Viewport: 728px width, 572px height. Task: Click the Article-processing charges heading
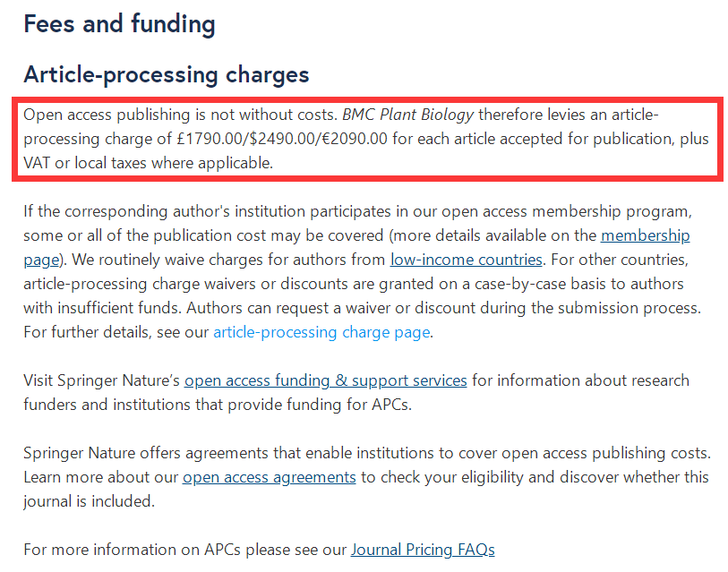tap(167, 75)
